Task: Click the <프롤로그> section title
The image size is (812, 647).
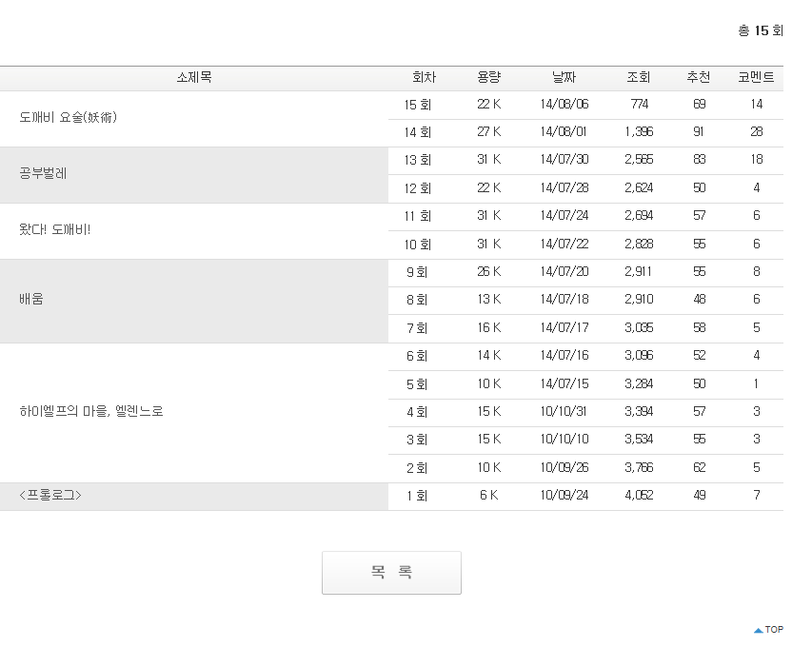Action: pos(50,496)
